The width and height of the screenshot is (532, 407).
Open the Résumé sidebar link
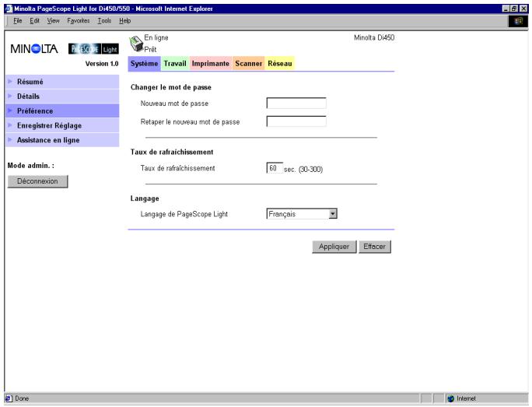tap(62, 82)
